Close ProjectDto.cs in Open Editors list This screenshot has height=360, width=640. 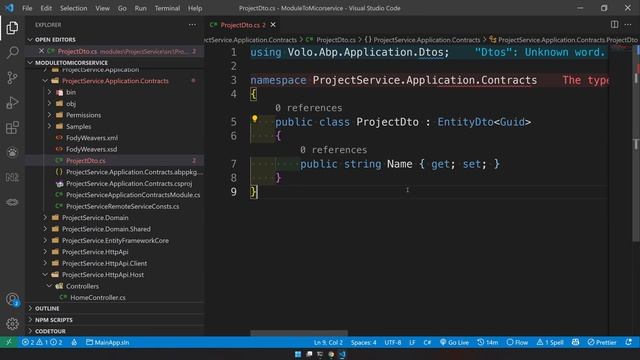[x=41, y=51]
